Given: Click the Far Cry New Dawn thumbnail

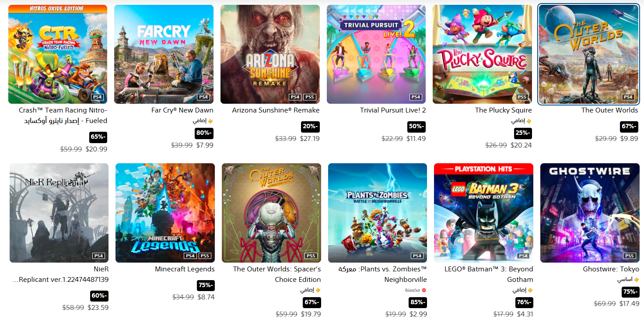Looking at the screenshot, I should coord(164,54).
